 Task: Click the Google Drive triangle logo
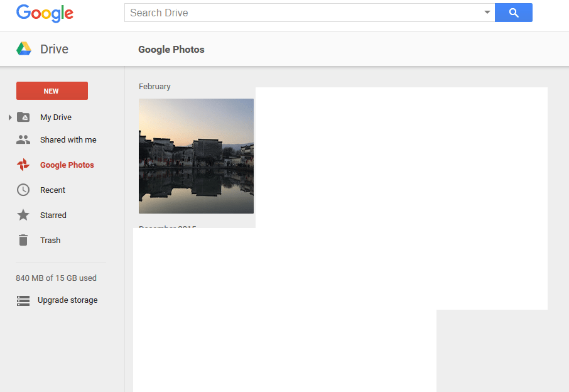[24, 47]
